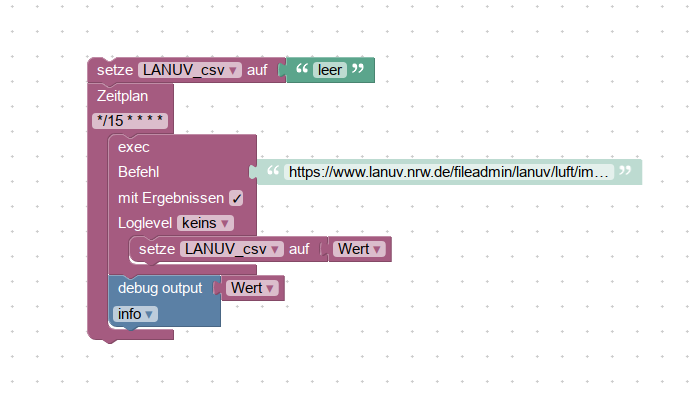Edit the "leer" text field
This screenshot has width=693, height=393.
point(330,70)
